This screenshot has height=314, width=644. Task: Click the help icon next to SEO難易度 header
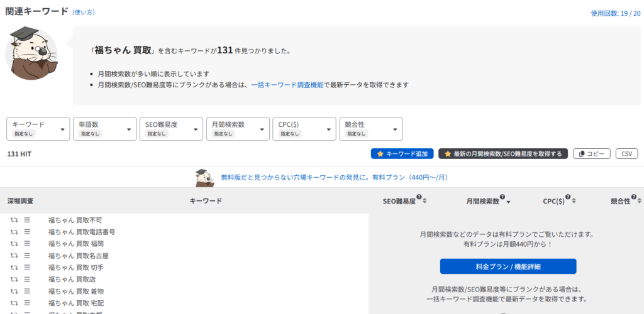coord(419,197)
